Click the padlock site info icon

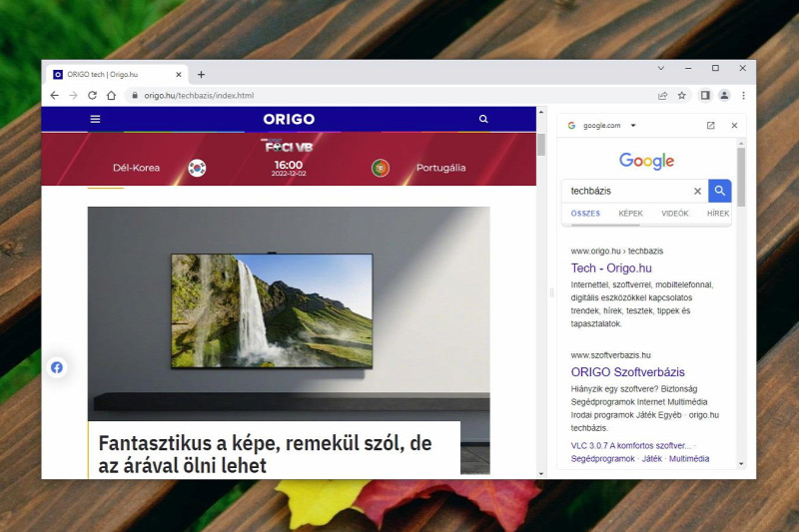(135, 95)
